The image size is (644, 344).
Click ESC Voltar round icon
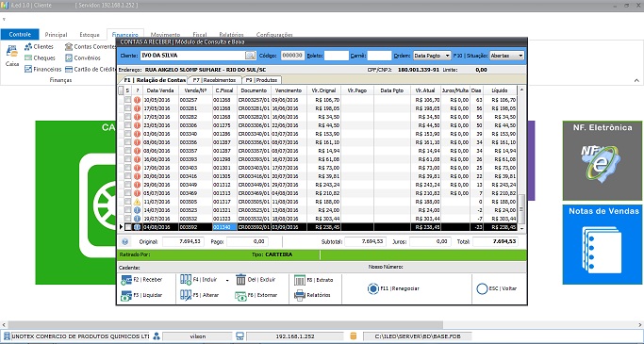[482, 288]
